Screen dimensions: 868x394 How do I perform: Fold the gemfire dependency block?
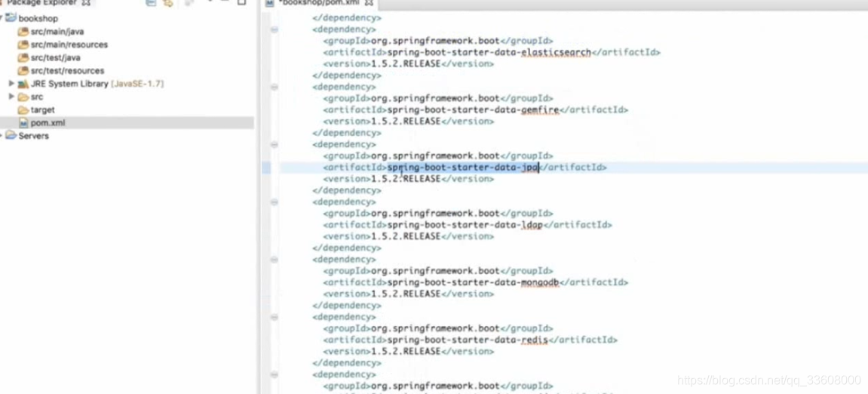[x=274, y=87]
